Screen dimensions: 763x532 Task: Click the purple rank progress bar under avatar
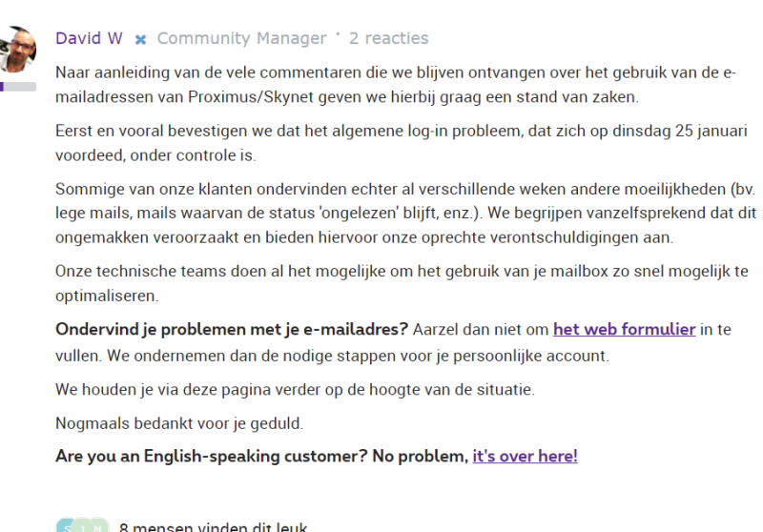point(18,87)
